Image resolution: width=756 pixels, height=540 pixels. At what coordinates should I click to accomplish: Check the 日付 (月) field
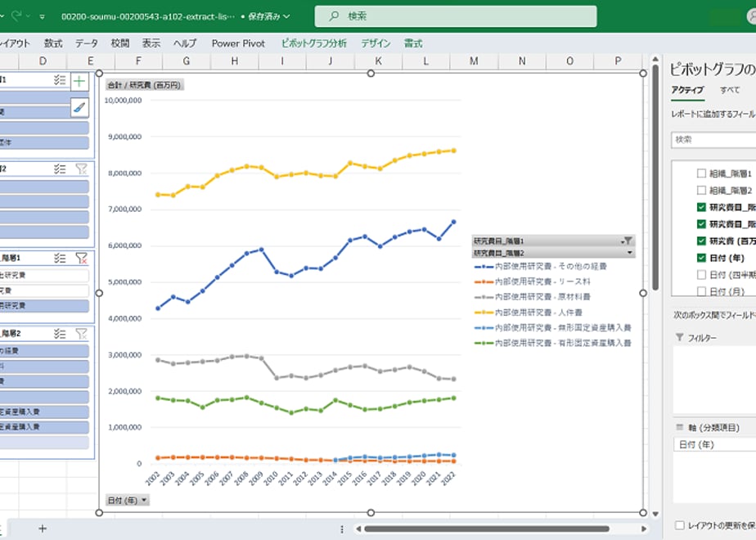[x=701, y=291]
